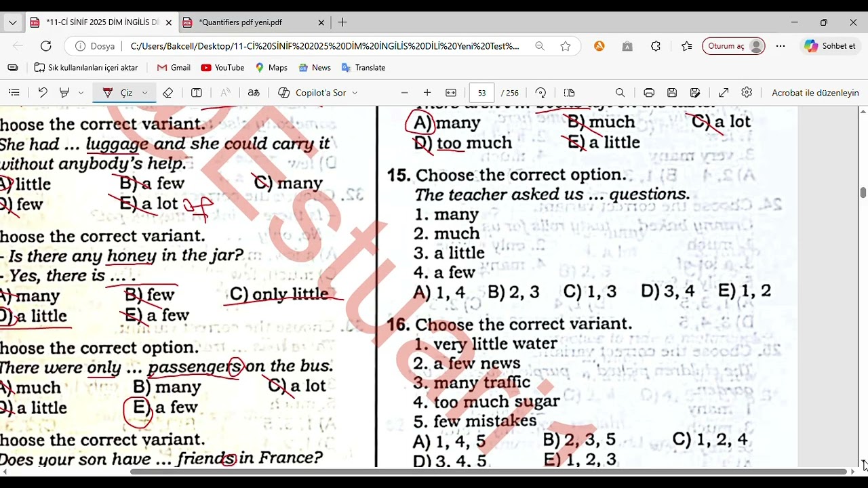
Task: Click answer 'C) 1, 2, 4' in question 16
Action: (x=709, y=439)
